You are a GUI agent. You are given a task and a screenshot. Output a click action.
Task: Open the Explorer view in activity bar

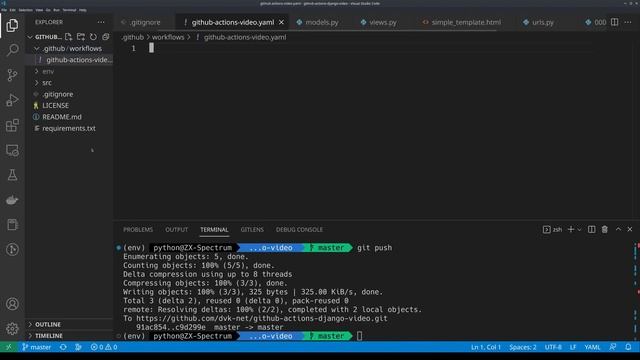[x=12, y=25]
